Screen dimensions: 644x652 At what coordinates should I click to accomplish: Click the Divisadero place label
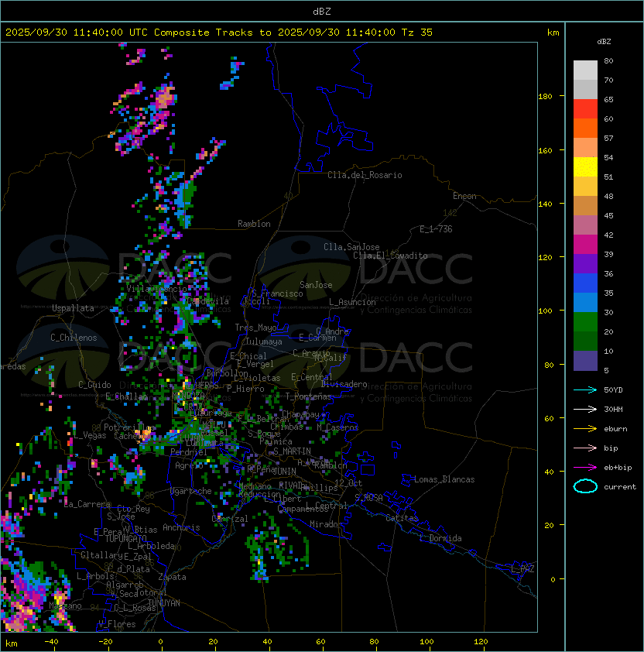pyautogui.click(x=344, y=384)
